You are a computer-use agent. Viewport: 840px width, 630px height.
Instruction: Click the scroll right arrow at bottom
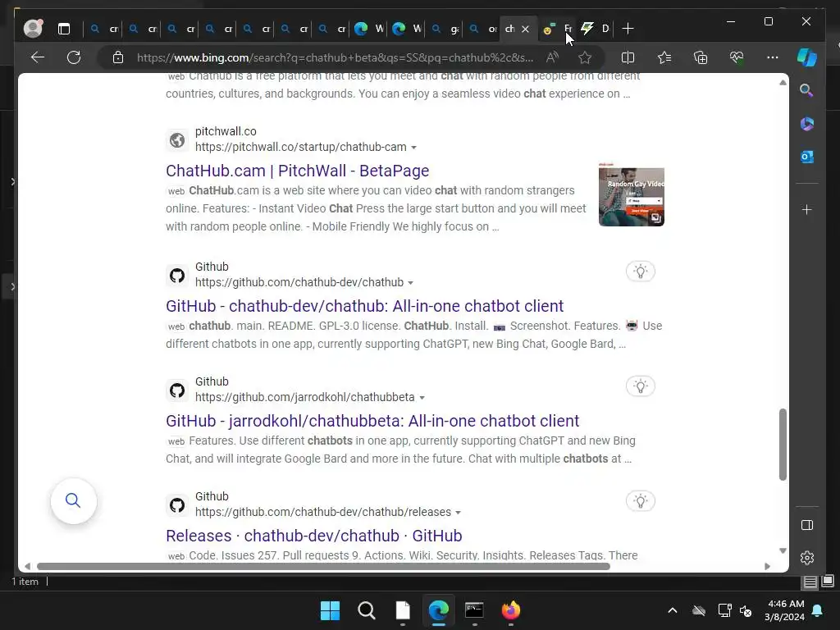click(x=767, y=566)
